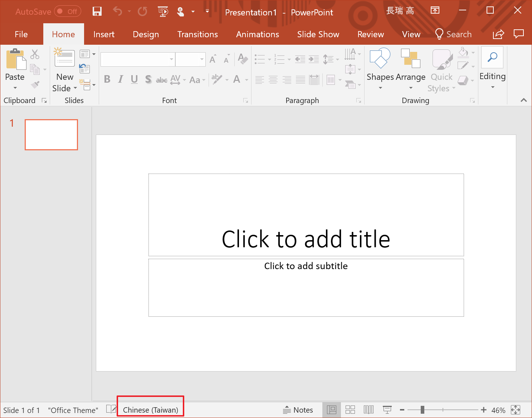
Task: Select slide 1 thumbnail
Action: 51,135
